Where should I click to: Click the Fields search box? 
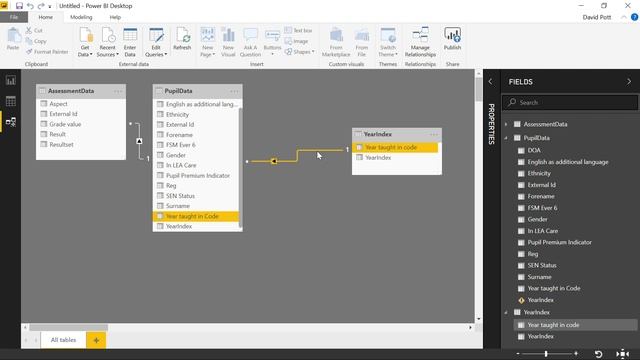(570, 102)
